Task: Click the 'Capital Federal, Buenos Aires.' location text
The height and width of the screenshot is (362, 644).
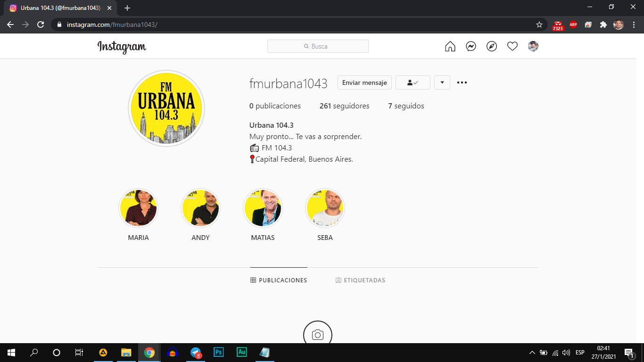Action: pos(304,159)
